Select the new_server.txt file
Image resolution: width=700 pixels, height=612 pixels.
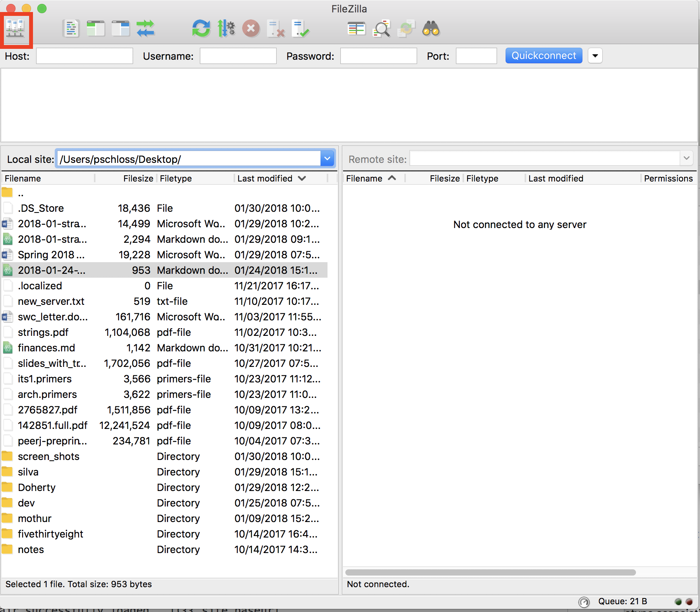[51, 301]
